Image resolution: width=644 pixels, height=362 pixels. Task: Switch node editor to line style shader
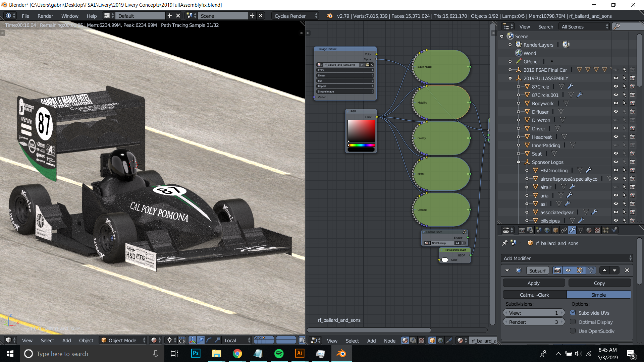449,341
